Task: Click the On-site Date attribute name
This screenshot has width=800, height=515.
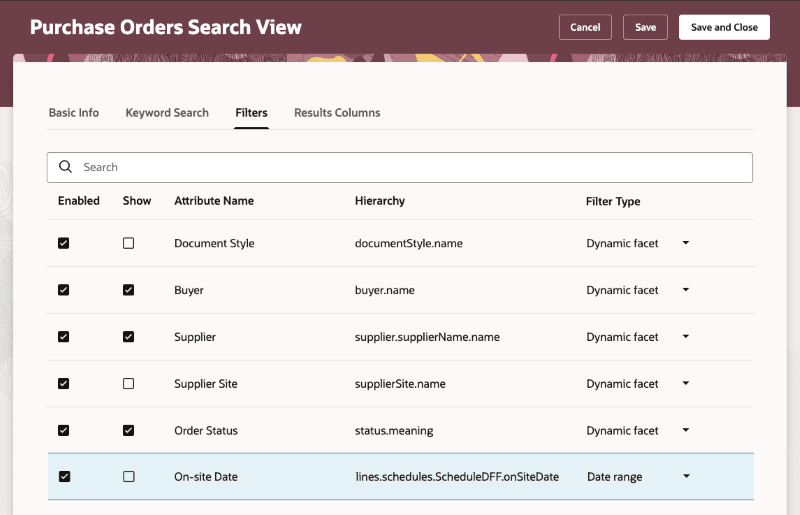Action: 206,477
